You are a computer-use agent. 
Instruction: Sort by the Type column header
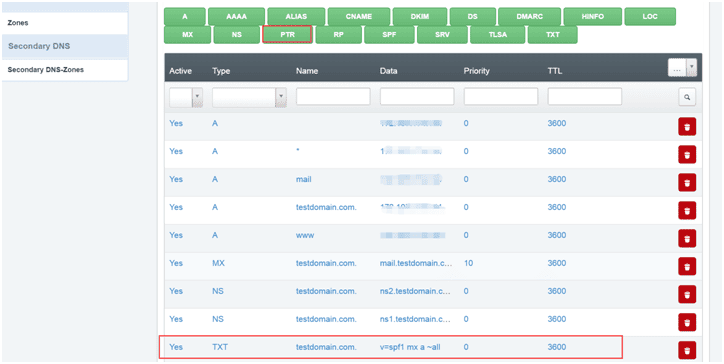click(x=221, y=71)
